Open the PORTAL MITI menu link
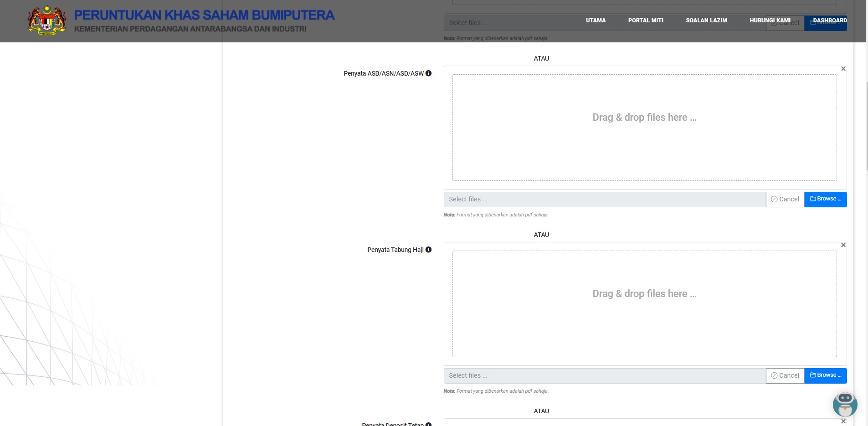This screenshot has height=426, width=868. coord(646,21)
